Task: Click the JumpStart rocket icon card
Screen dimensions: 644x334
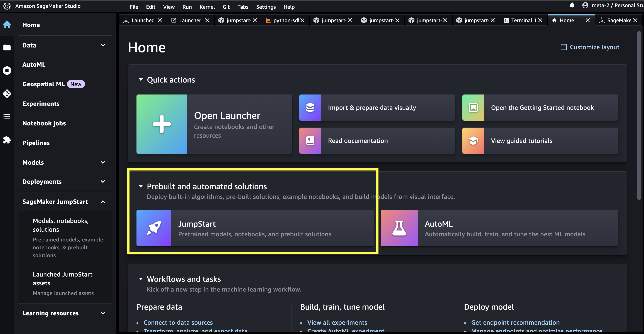Action: pos(154,228)
